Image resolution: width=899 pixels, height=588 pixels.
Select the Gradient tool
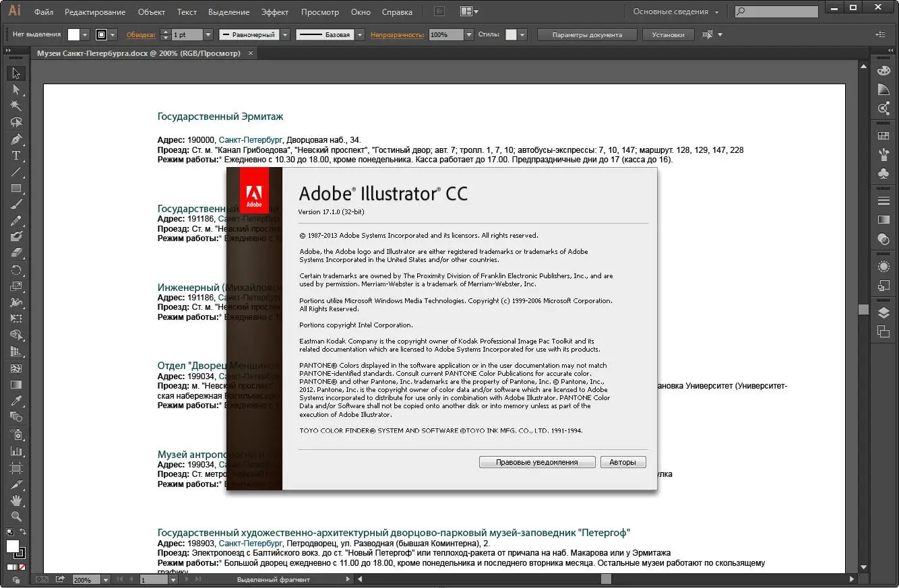[x=16, y=385]
